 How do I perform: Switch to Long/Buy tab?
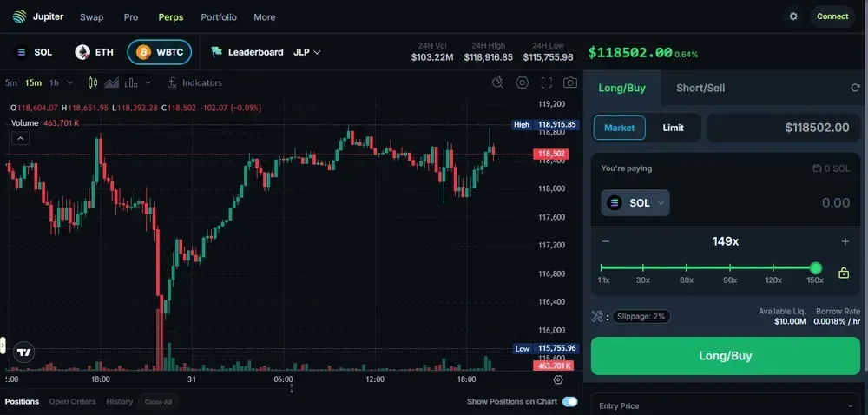tap(622, 88)
